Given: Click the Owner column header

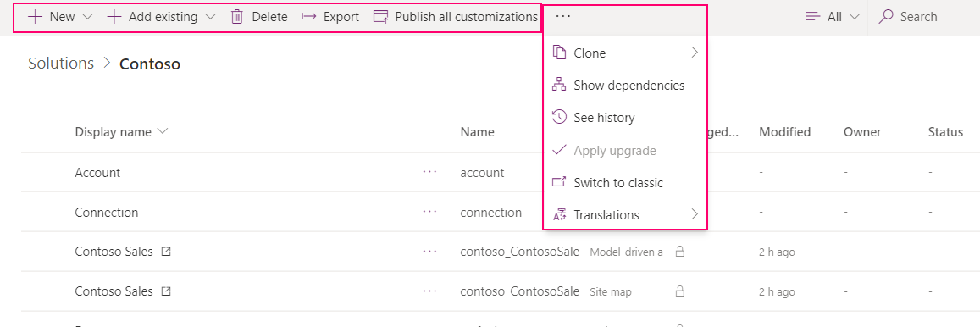Looking at the screenshot, I should [x=862, y=132].
